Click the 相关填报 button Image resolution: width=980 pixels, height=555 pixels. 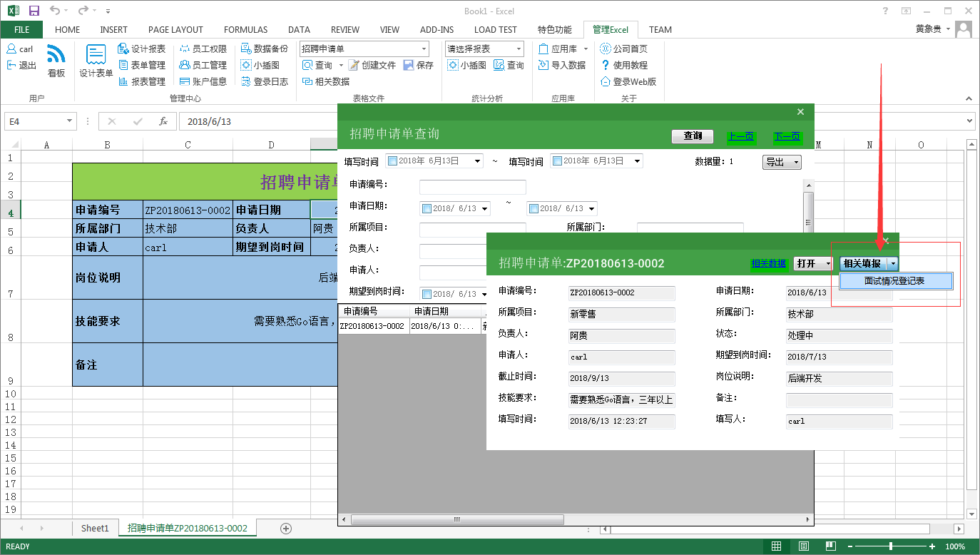pyautogui.click(x=863, y=264)
